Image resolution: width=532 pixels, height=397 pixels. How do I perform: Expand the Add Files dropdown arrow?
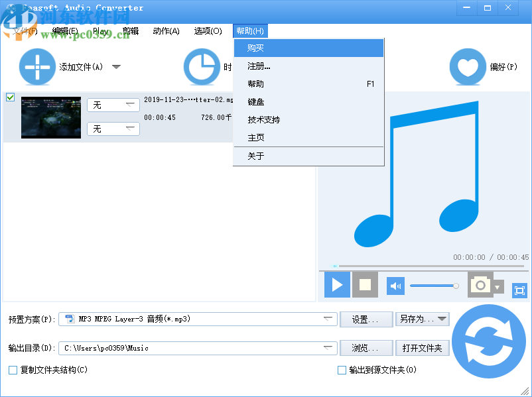coord(116,66)
